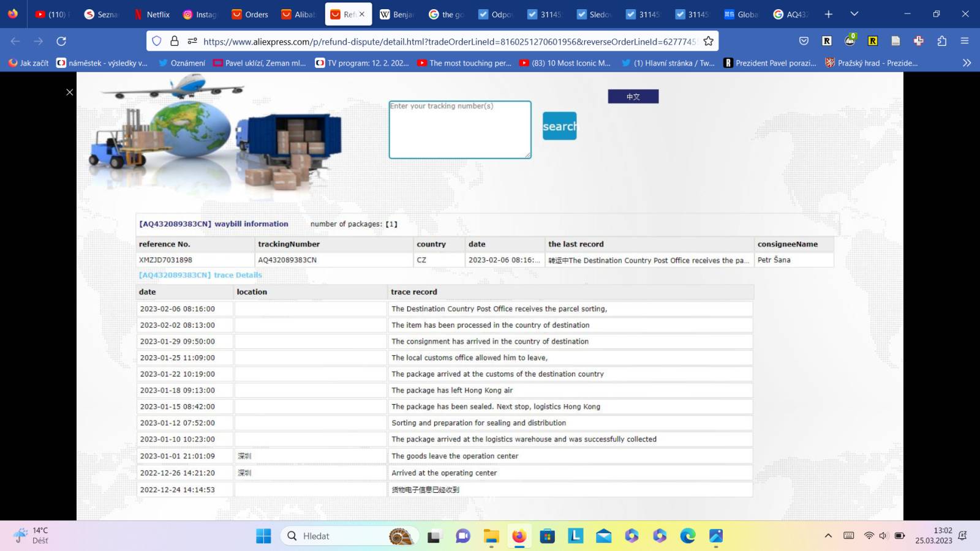Reload the current page
This screenshot has width=980, height=551.
(x=61, y=41)
